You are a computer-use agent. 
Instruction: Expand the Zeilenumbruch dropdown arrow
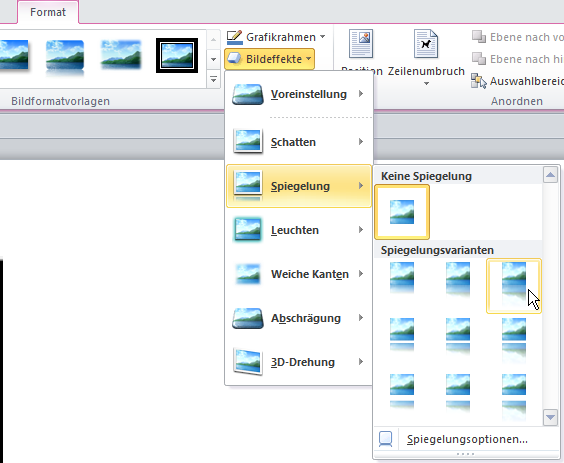point(426,83)
